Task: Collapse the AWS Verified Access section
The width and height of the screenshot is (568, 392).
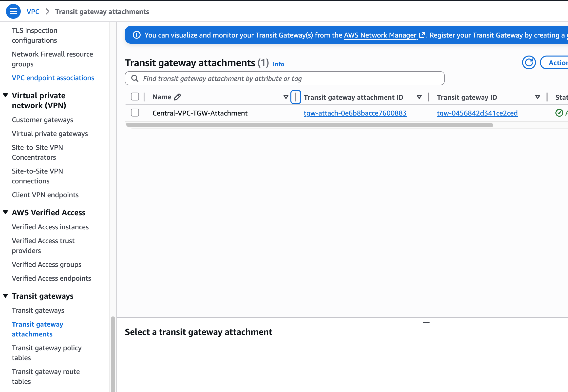Action: (5, 213)
